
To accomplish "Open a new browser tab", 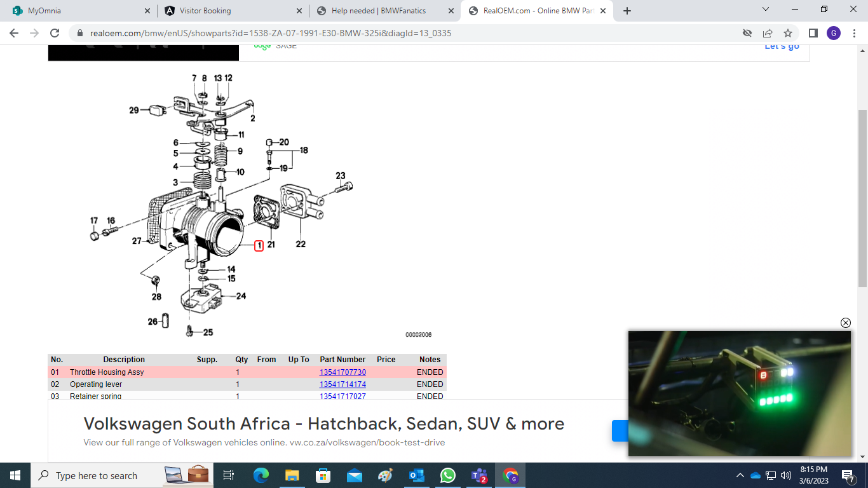I will tap(627, 11).
